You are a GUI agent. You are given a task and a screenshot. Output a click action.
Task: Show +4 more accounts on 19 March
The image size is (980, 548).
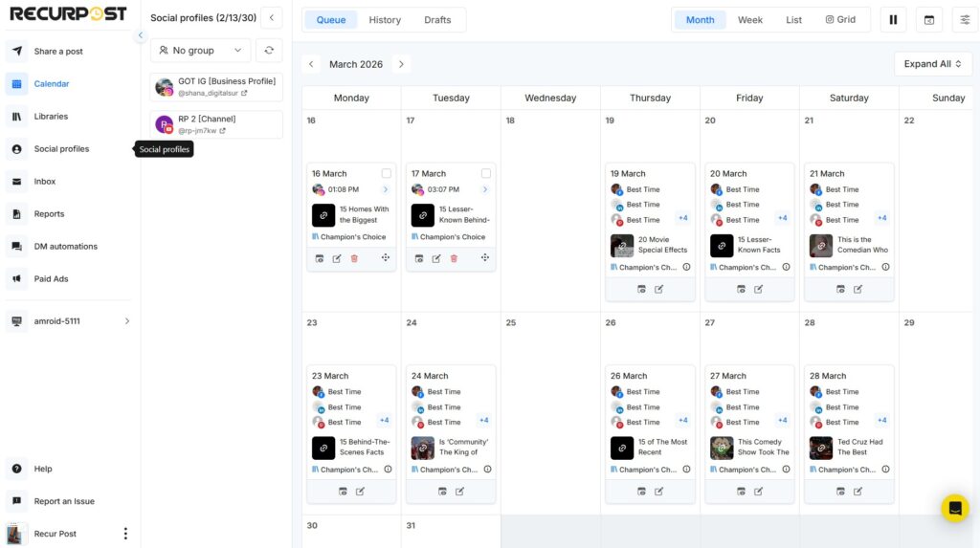[683, 218]
